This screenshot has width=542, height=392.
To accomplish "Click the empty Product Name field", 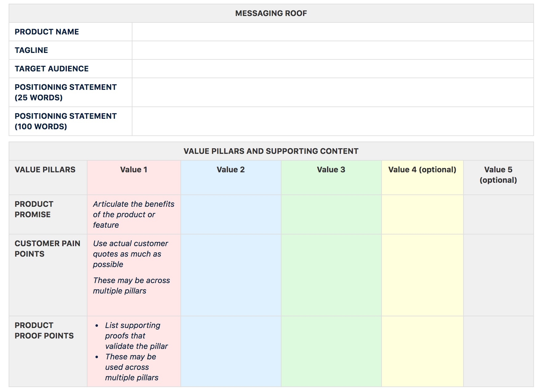I will tap(333, 32).
